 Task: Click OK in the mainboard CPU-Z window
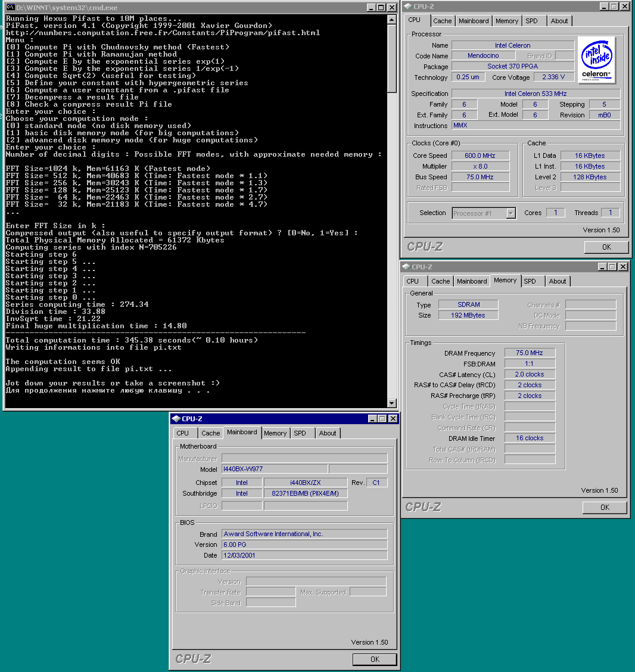pyautogui.click(x=375, y=659)
